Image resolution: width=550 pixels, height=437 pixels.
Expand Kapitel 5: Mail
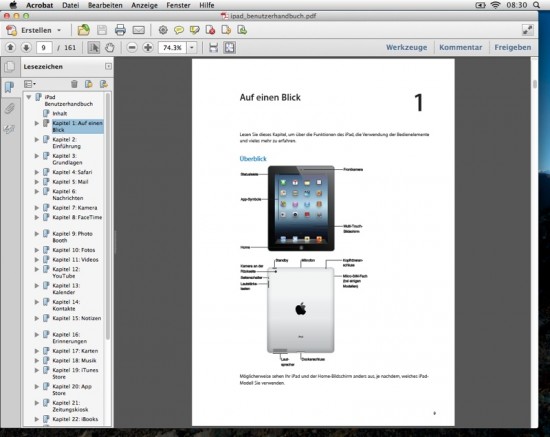tap(36, 182)
